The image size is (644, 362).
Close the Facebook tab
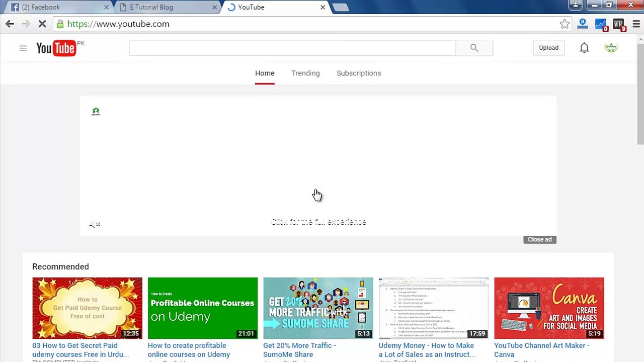coord(106,7)
